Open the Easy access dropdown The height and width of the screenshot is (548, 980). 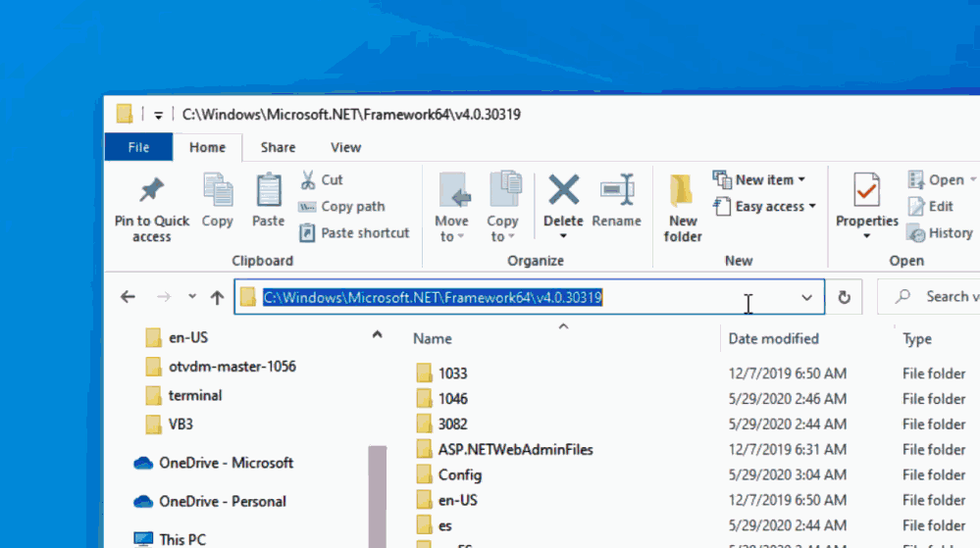765,206
